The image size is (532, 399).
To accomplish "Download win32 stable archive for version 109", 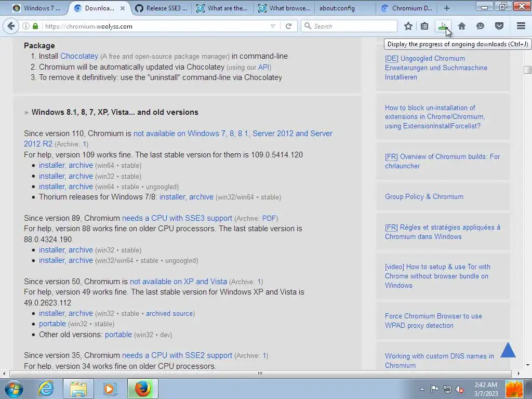I will [81, 176].
